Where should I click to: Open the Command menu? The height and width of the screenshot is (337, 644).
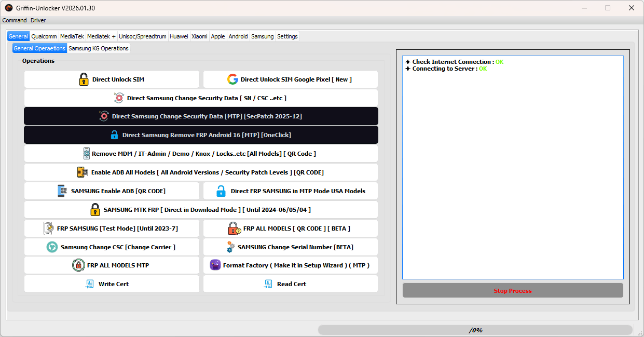pos(14,20)
